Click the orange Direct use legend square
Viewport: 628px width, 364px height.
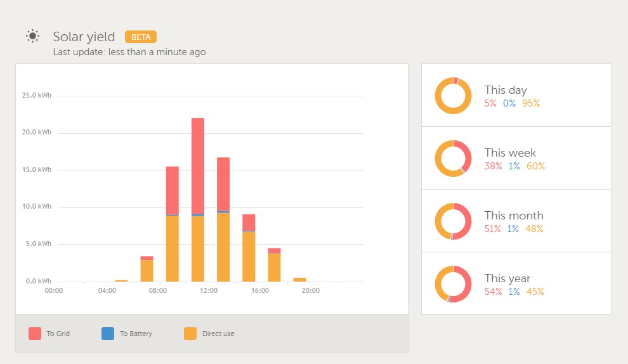point(190,334)
